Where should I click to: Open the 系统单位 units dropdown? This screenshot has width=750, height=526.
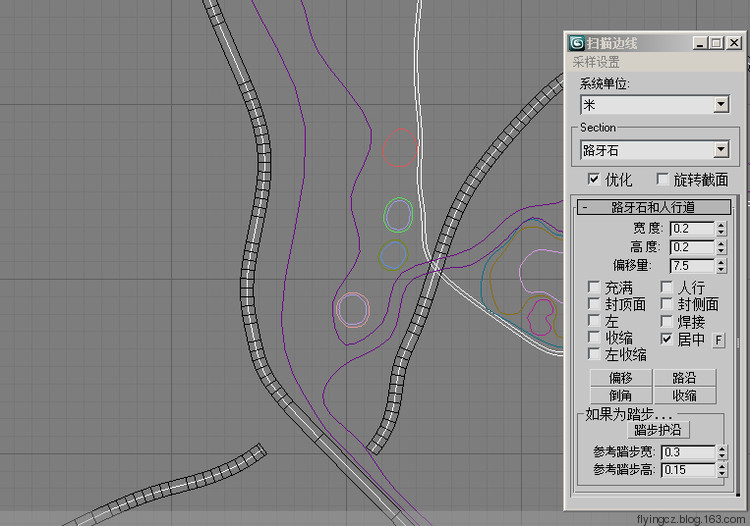click(x=721, y=105)
